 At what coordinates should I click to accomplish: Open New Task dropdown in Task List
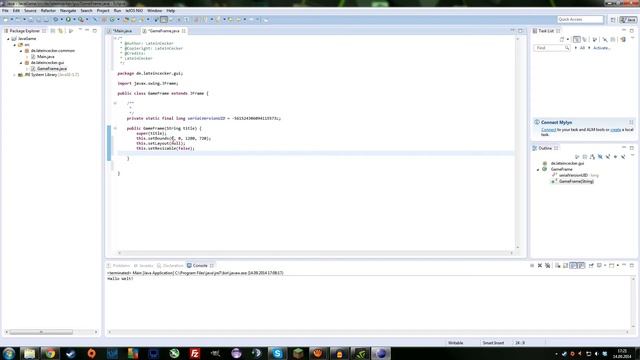568,40
